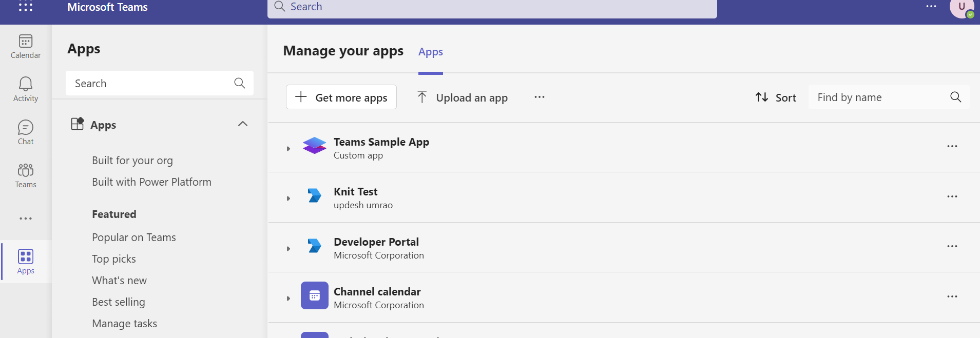Open more options for Channel calendar

pyautogui.click(x=952, y=296)
